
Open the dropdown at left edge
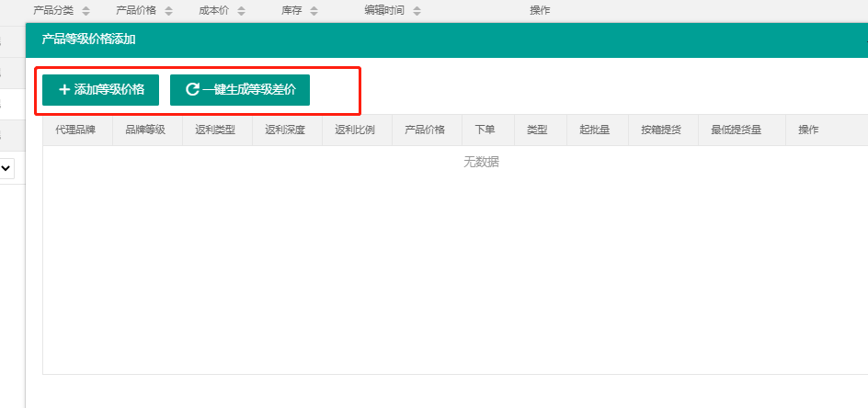[x=6, y=168]
